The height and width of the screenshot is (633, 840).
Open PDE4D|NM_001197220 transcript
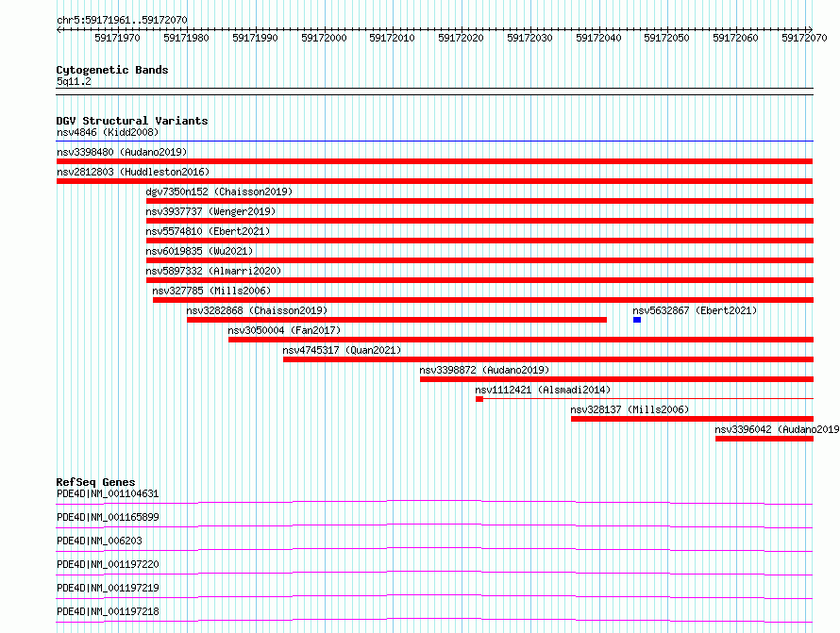point(108,564)
